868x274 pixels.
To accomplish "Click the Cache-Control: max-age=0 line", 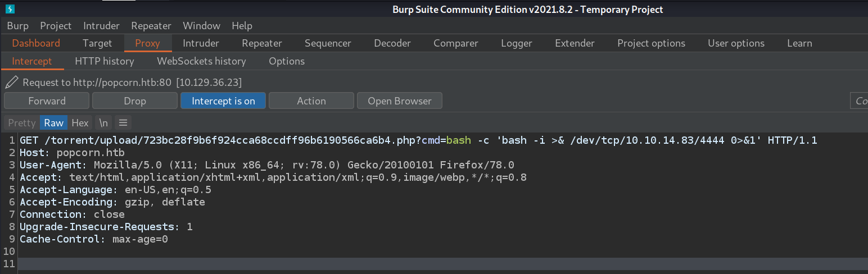I will tap(94, 239).
